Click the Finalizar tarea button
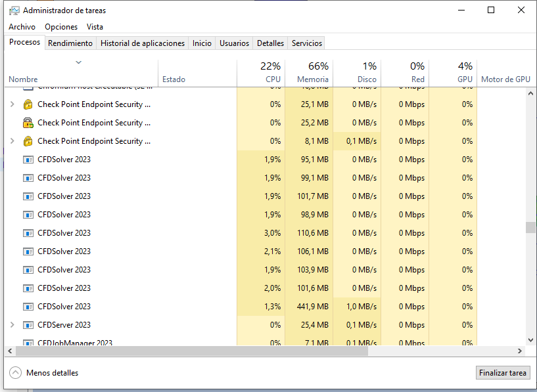 pos(502,372)
